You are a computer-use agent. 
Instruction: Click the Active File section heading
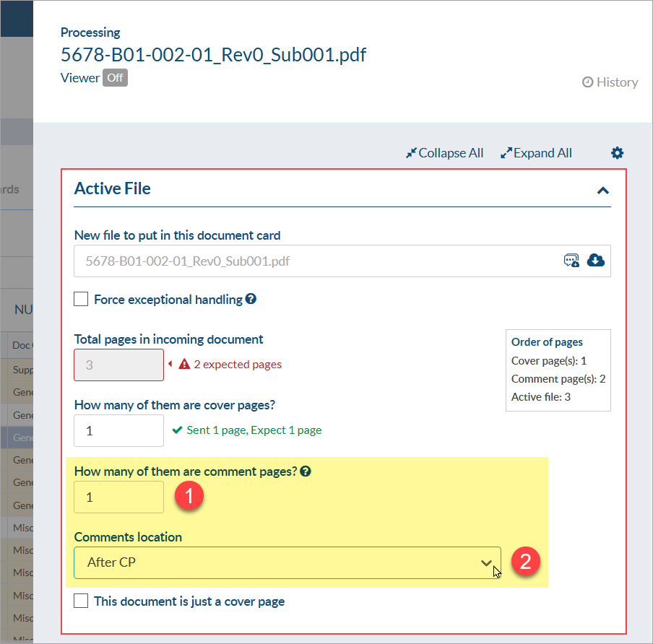tap(113, 188)
